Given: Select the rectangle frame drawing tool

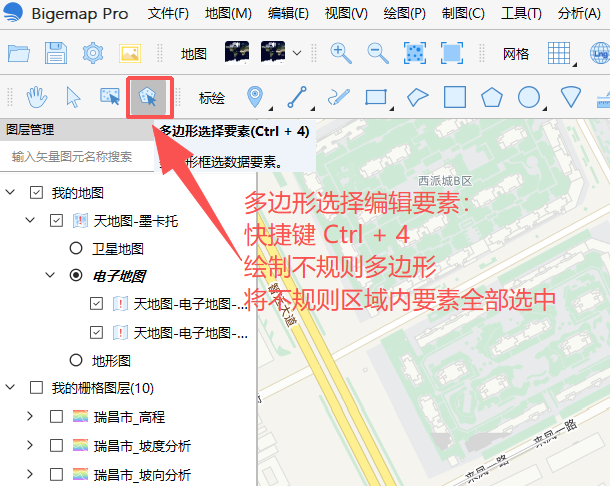Looking at the screenshot, I should [376, 97].
